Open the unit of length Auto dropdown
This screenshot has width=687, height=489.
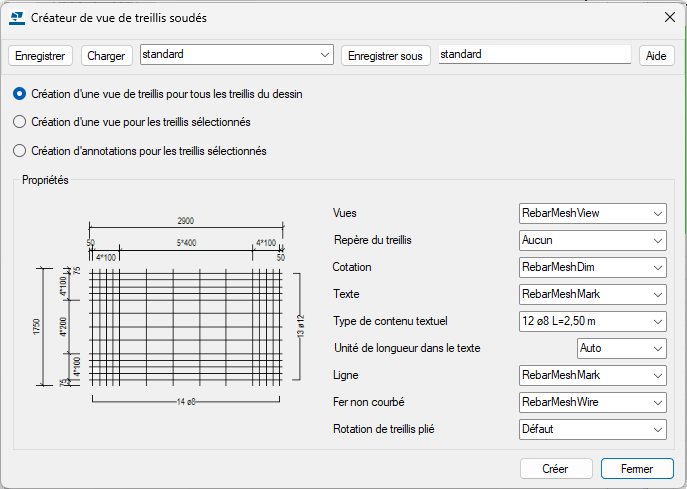coord(621,348)
